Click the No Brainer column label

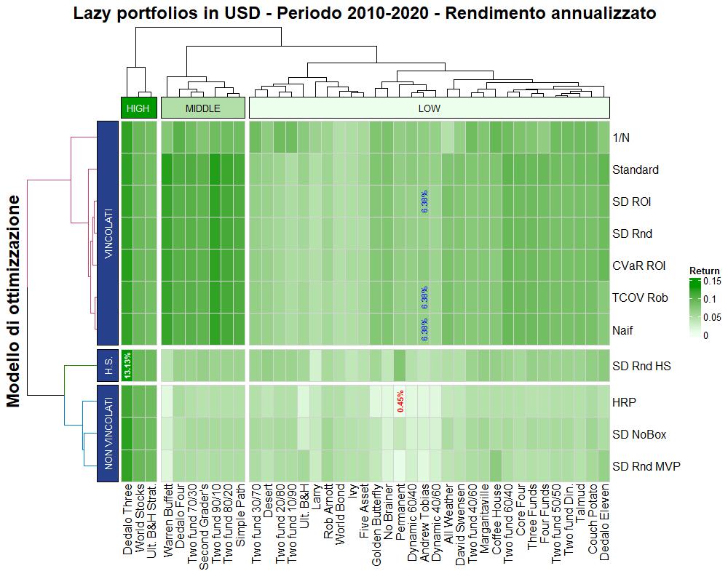coord(388,512)
